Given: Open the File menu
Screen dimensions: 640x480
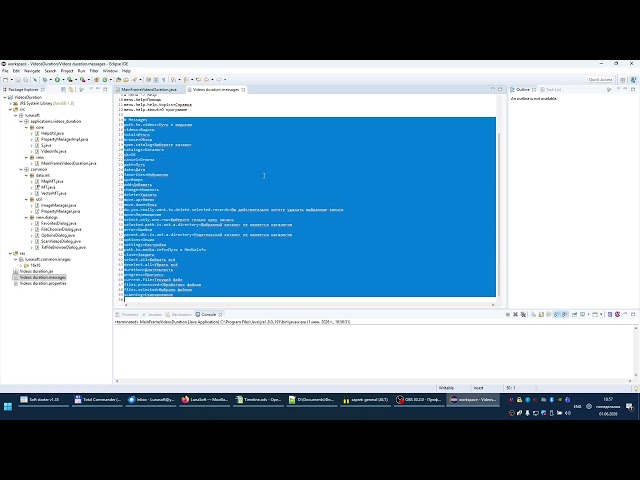Looking at the screenshot, I should click(x=5, y=71).
